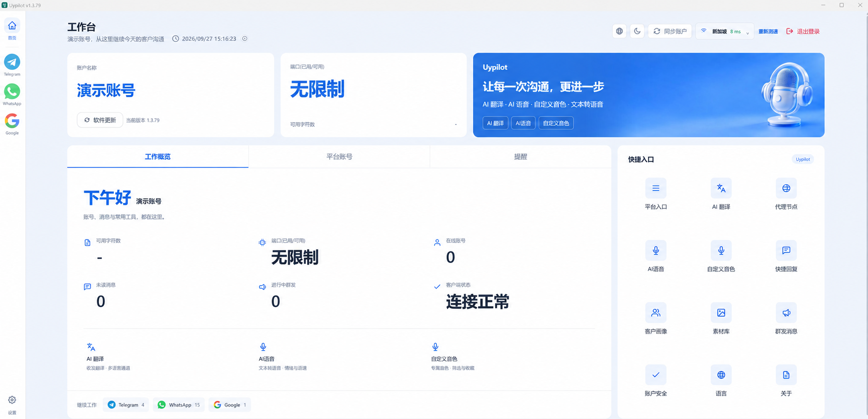Click the AI语音 tag on banner
Image resolution: width=868 pixels, height=419 pixels.
point(523,123)
